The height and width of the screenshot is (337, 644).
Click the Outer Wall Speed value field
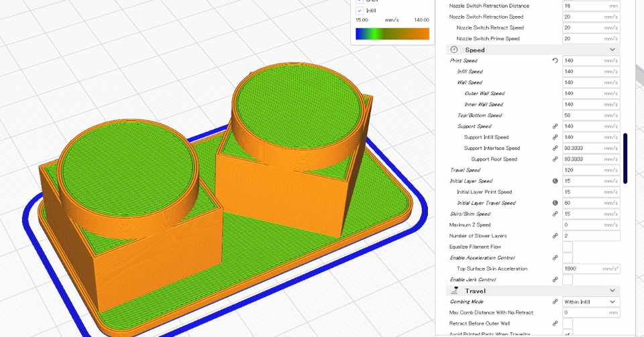pos(591,94)
